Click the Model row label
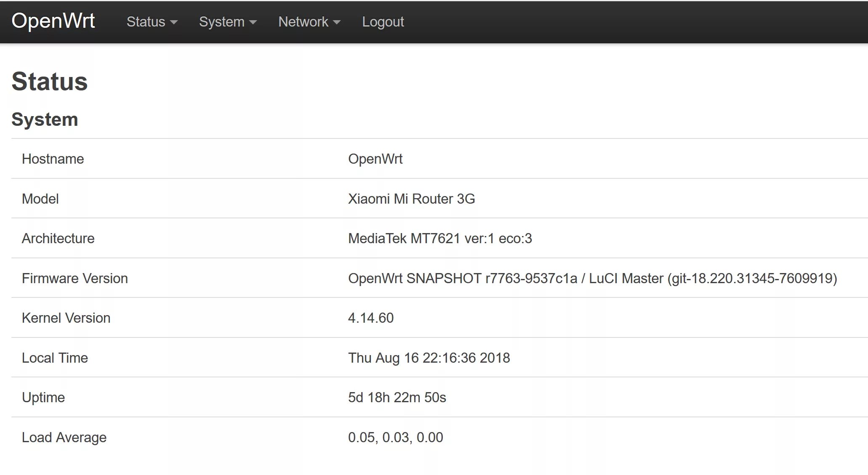Viewport: 868px width, 475px height. [40, 199]
